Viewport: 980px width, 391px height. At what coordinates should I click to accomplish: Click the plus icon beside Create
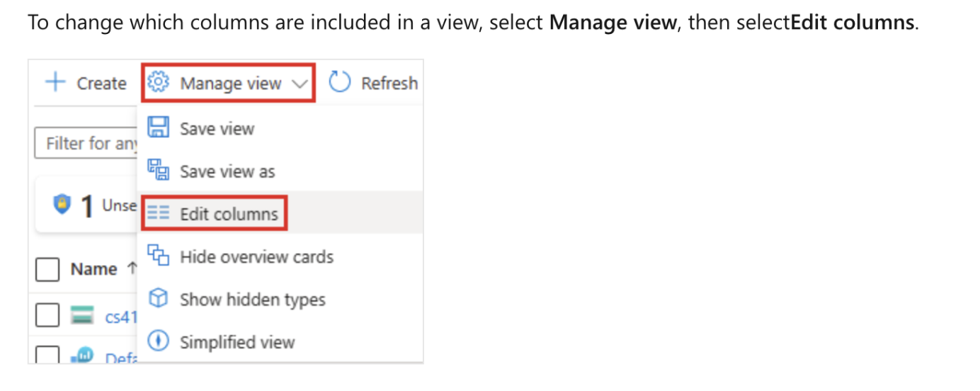point(55,83)
